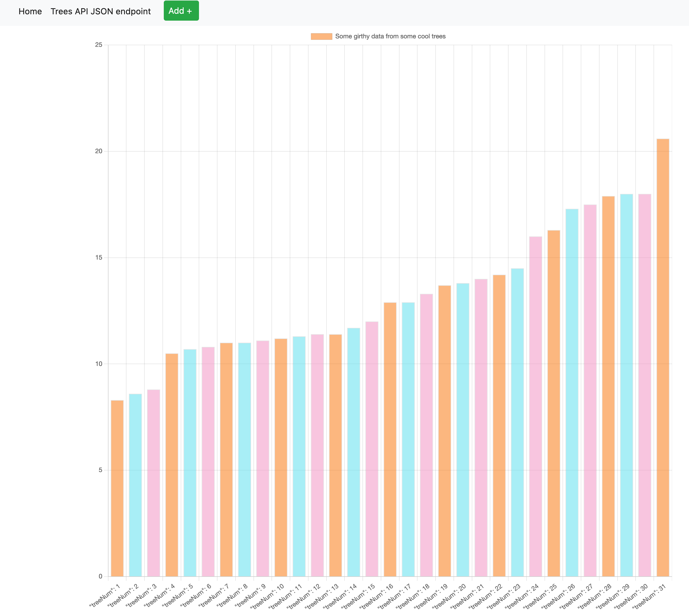This screenshot has height=616, width=689.
Task: Select the orange bar for treeNum 28
Action: pos(609,387)
